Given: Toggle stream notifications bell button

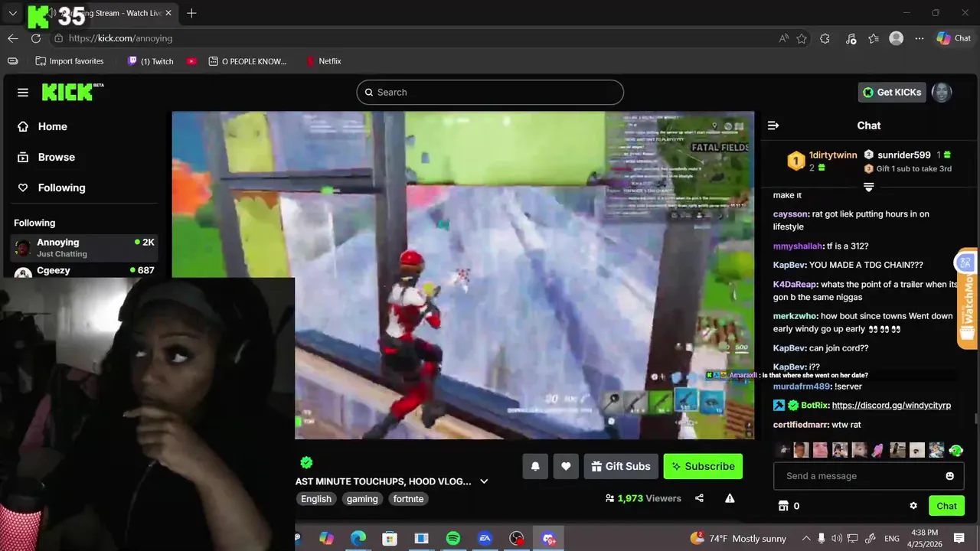Looking at the screenshot, I should pyautogui.click(x=535, y=466).
